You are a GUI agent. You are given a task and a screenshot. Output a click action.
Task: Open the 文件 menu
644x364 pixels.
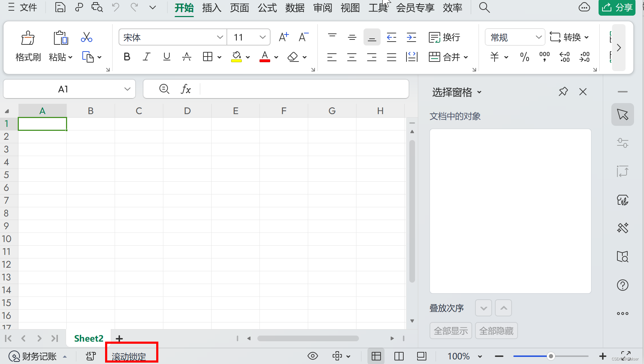[22, 7]
